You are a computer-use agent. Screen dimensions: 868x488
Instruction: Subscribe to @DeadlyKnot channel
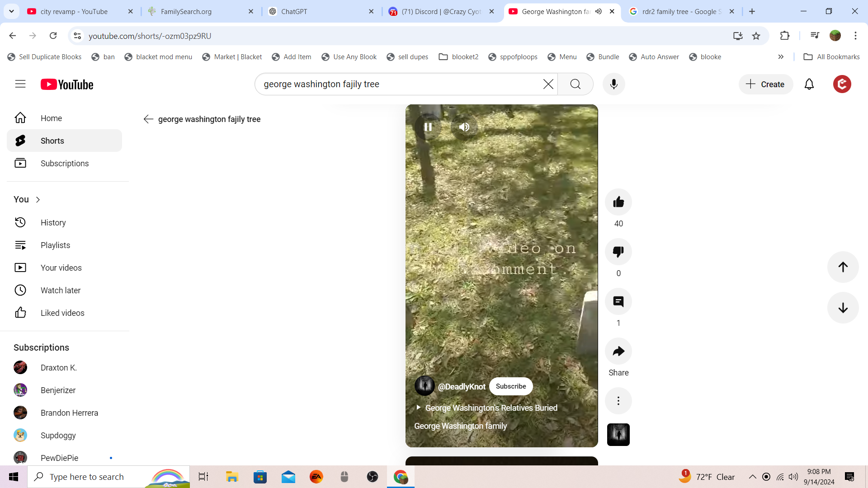tap(510, 386)
